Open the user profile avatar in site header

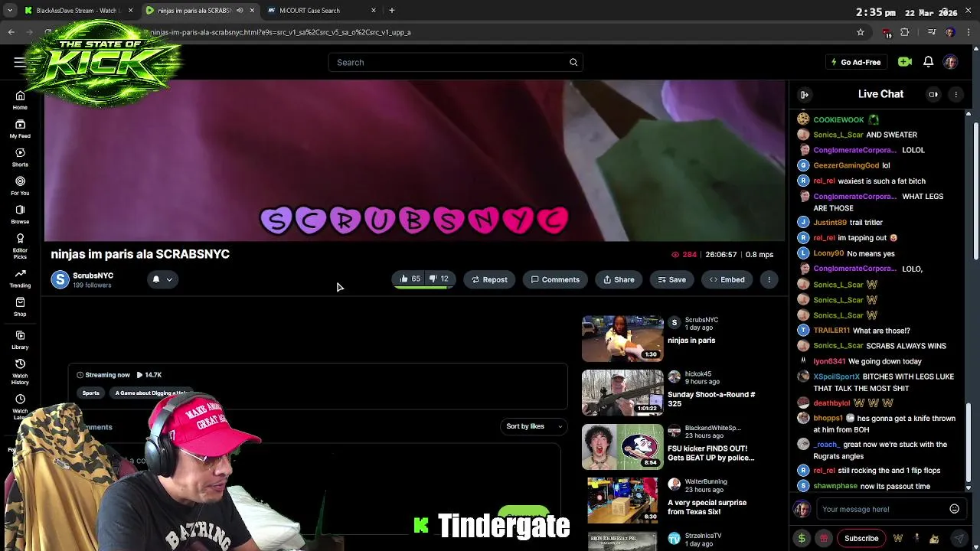pos(950,62)
